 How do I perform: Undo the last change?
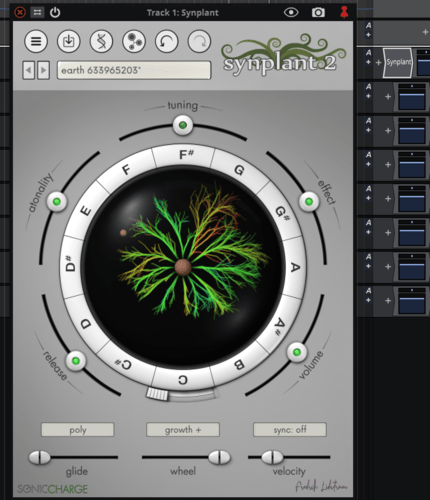(167, 42)
